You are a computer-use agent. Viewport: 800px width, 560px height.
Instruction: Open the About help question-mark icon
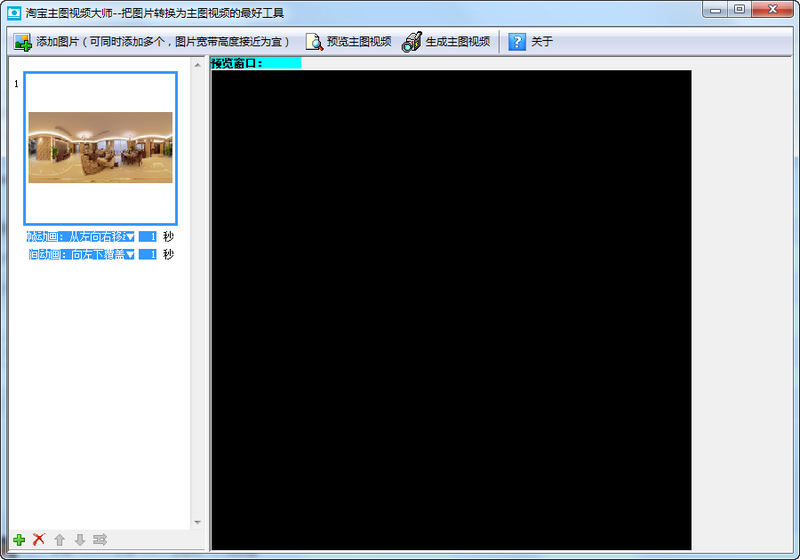517,42
